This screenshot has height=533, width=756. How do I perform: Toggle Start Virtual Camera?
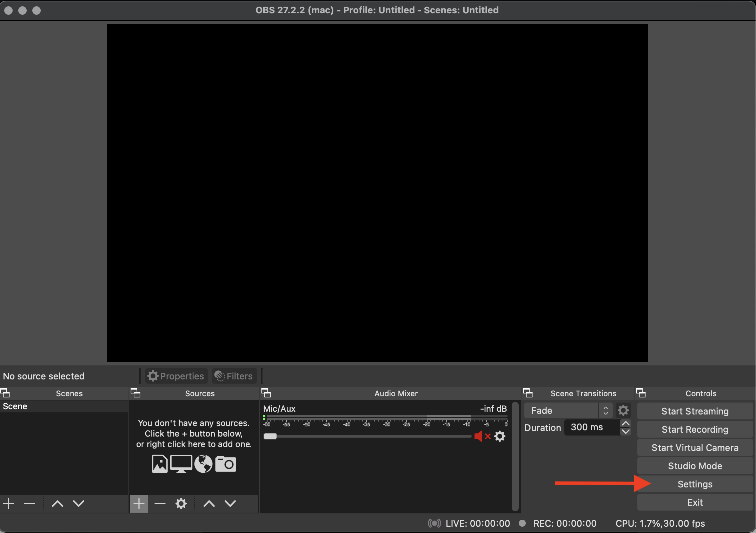pos(695,448)
